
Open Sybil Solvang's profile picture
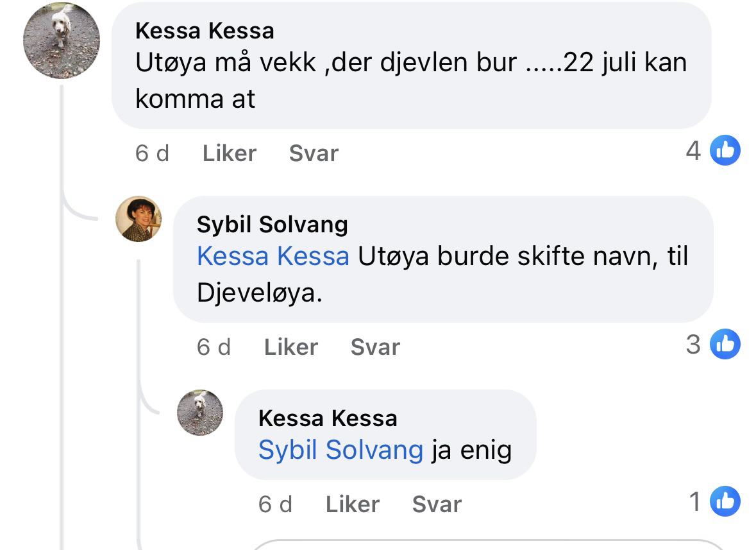(x=139, y=219)
